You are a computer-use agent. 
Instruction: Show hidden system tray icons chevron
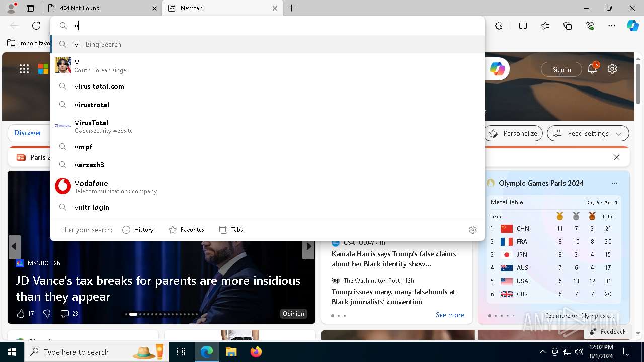[x=542, y=352]
